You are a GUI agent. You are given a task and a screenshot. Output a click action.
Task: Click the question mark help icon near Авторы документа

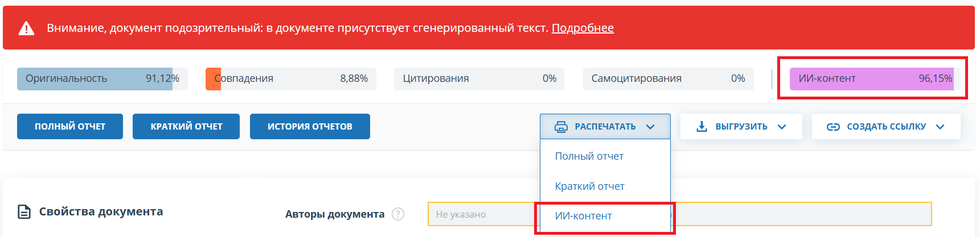pos(398,214)
